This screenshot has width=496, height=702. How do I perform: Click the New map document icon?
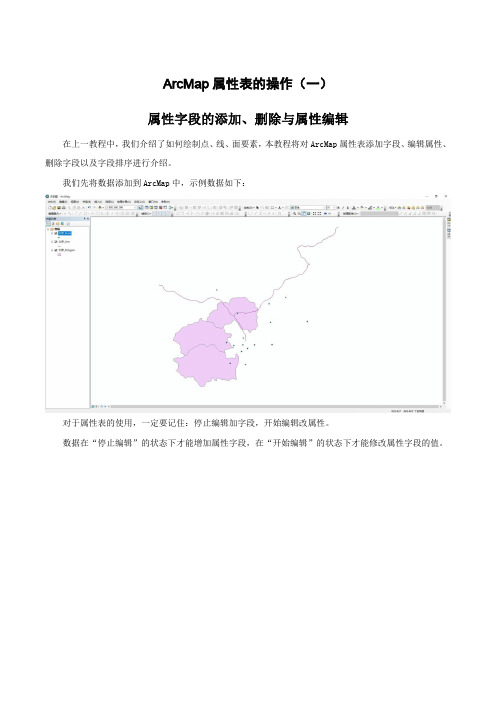(x=50, y=208)
